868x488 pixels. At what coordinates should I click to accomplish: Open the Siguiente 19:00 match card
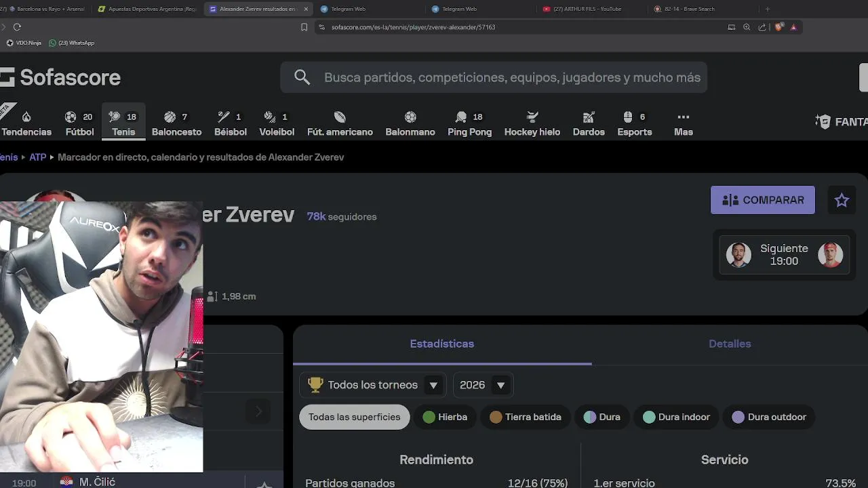[x=785, y=255]
